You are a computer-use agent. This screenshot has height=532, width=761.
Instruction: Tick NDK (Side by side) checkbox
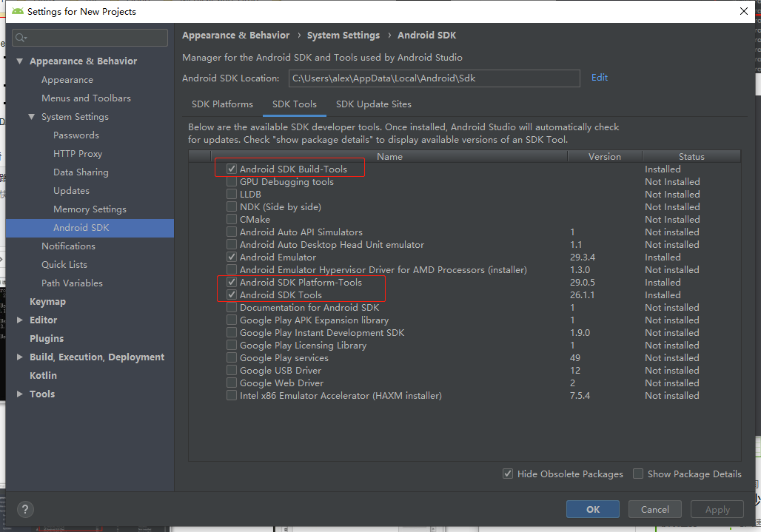pyautogui.click(x=232, y=207)
